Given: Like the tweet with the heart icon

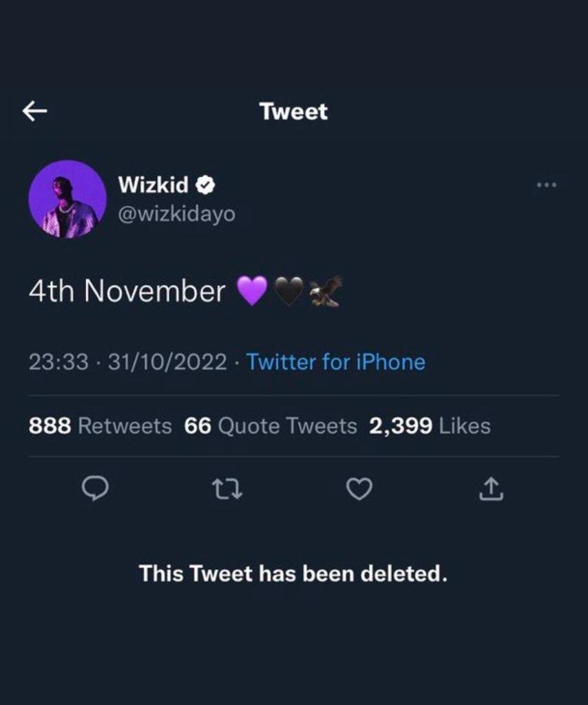Looking at the screenshot, I should [x=359, y=489].
